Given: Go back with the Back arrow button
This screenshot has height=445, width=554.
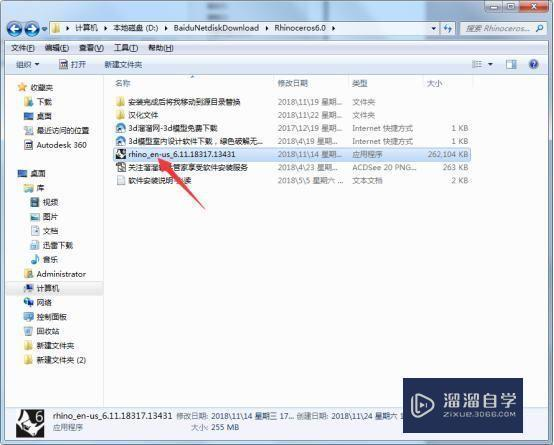Looking at the screenshot, I should (x=14, y=29).
